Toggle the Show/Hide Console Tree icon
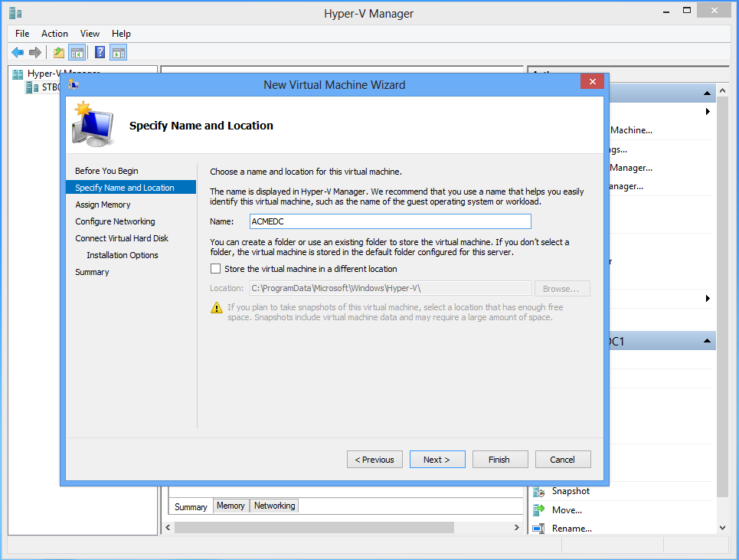Viewport: 739px width, 560px height. (x=77, y=52)
